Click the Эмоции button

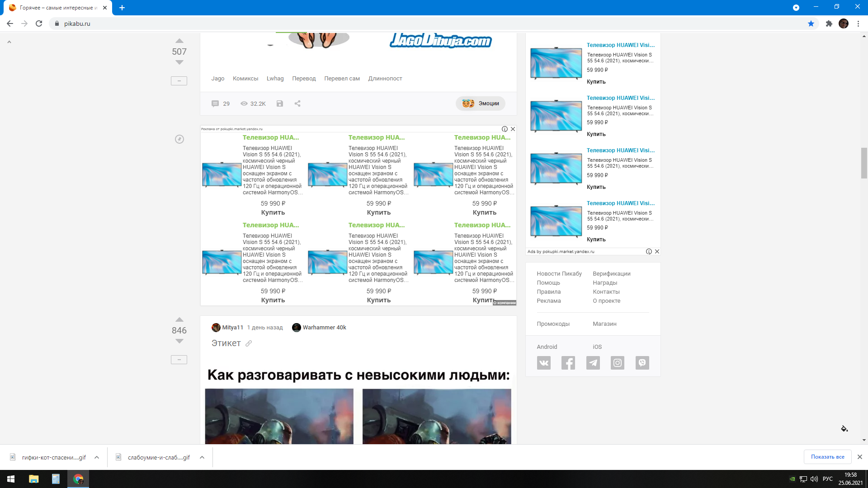[481, 103]
